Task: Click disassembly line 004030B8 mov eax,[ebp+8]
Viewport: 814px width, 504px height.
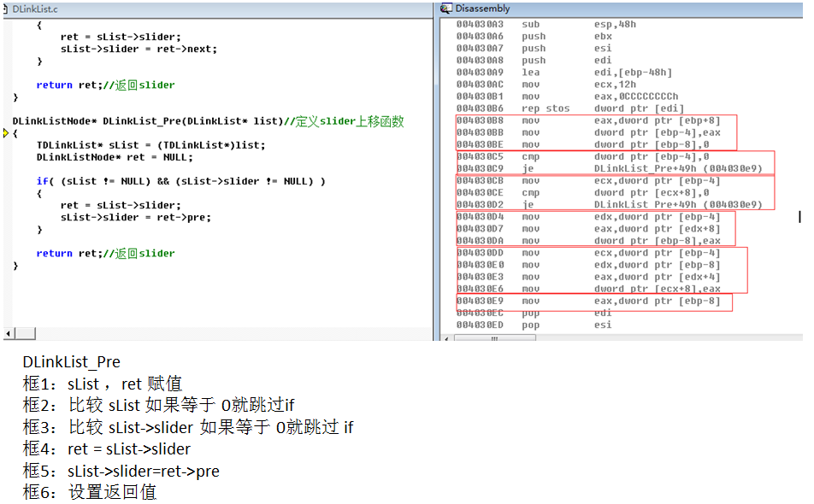Action: click(588, 120)
